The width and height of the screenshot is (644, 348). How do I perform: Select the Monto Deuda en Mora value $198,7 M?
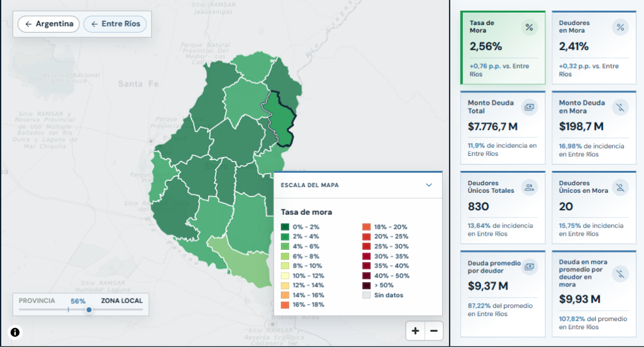[581, 126]
